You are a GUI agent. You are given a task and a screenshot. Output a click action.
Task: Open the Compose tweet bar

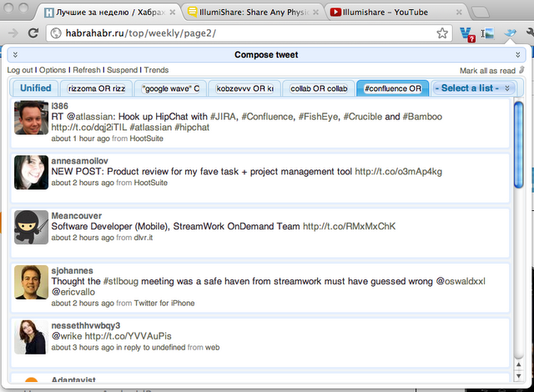pyautogui.click(x=266, y=55)
